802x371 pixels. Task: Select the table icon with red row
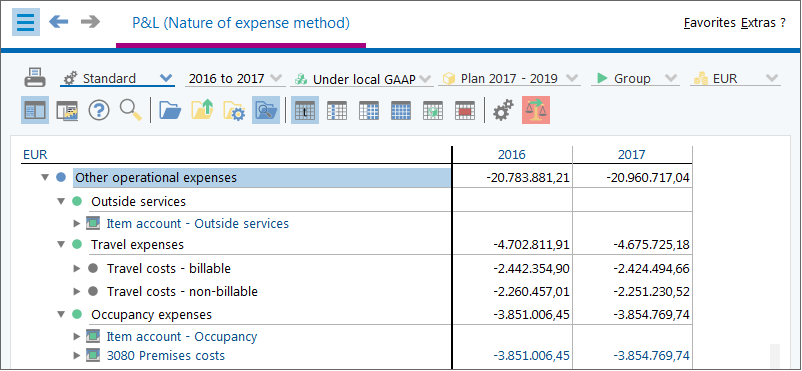(x=464, y=110)
